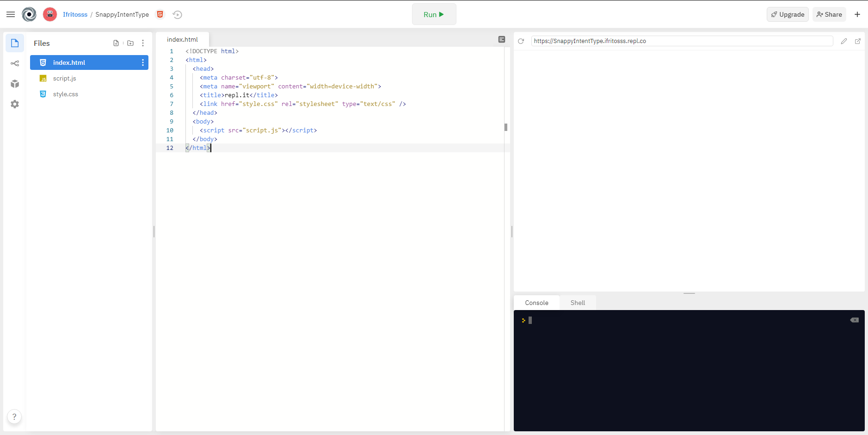Click the plus new repl icon
868x435 pixels.
pos(857,14)
